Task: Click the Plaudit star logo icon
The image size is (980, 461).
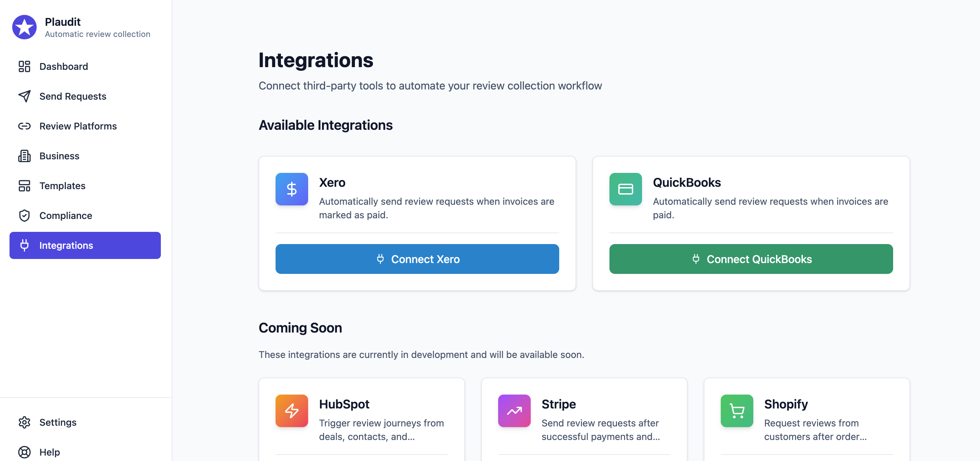Action: (x=24, y=27)
